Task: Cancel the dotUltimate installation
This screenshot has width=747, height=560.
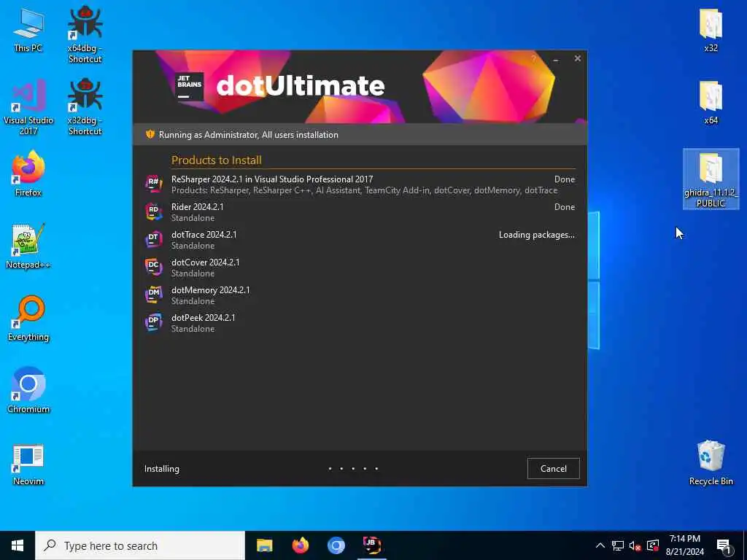Action: 553,469
